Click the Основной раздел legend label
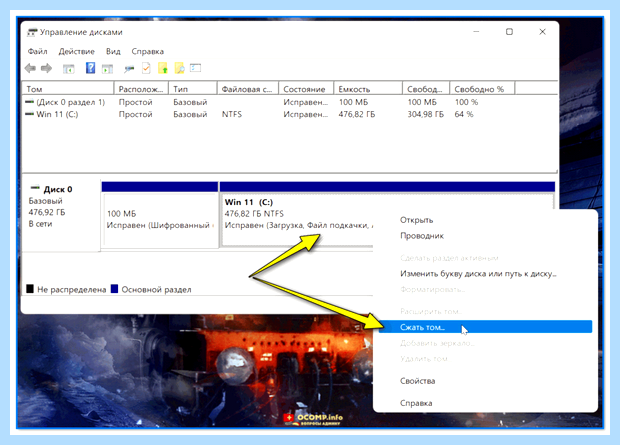 point(157,290)
